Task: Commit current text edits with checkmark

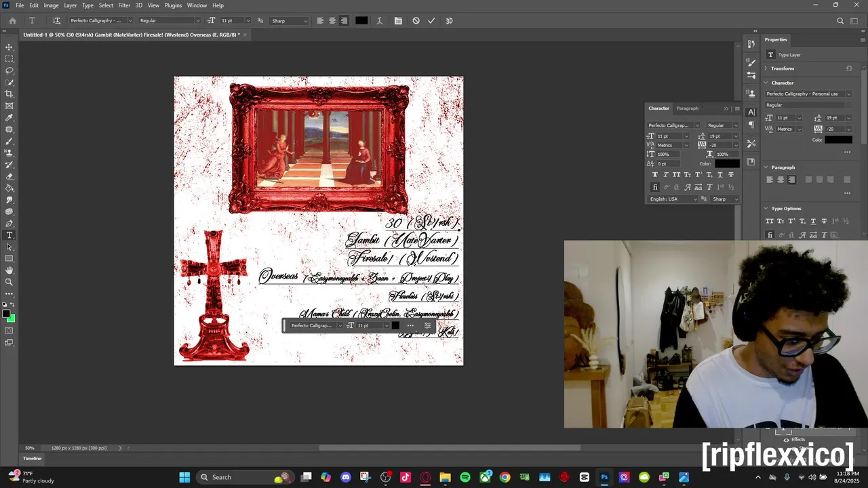Action: pos(431,20)
